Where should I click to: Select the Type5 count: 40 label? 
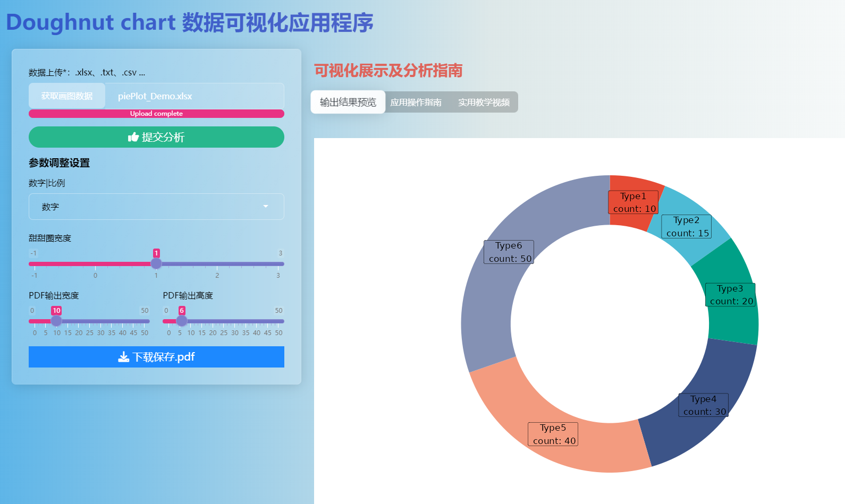(x=553, y=434)
